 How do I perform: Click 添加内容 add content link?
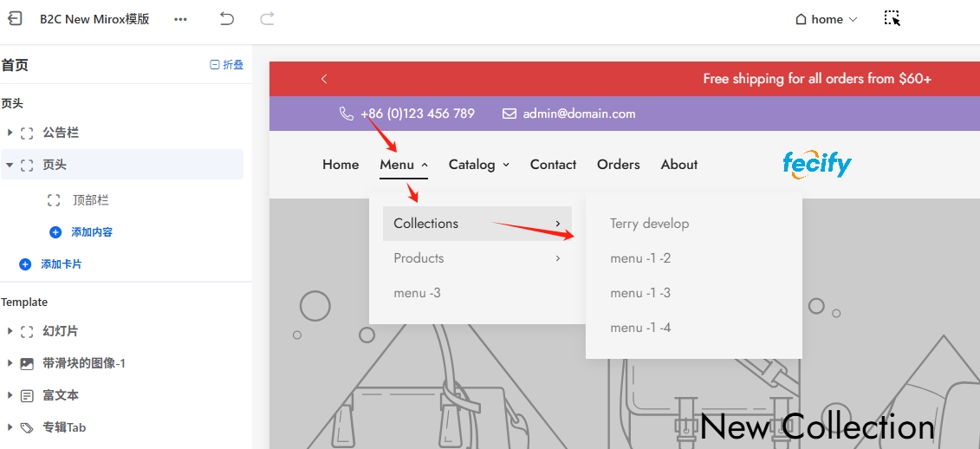(92, 232)
